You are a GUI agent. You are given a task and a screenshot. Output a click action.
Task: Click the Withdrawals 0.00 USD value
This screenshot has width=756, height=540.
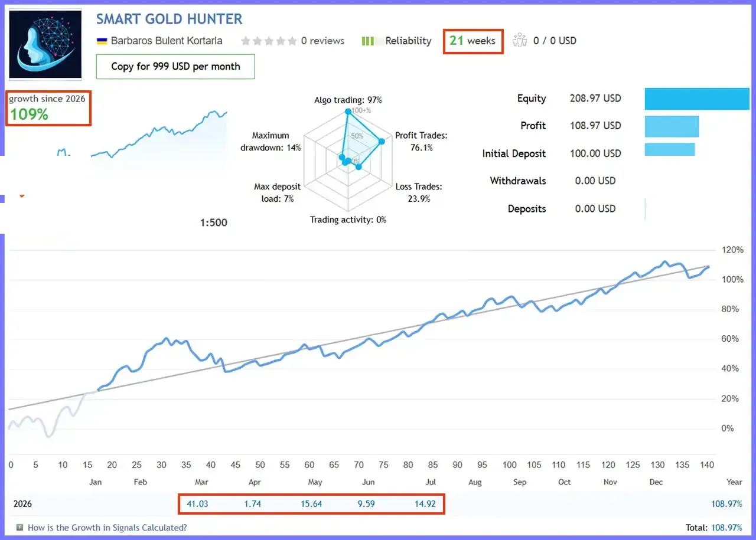click(595, 181)
